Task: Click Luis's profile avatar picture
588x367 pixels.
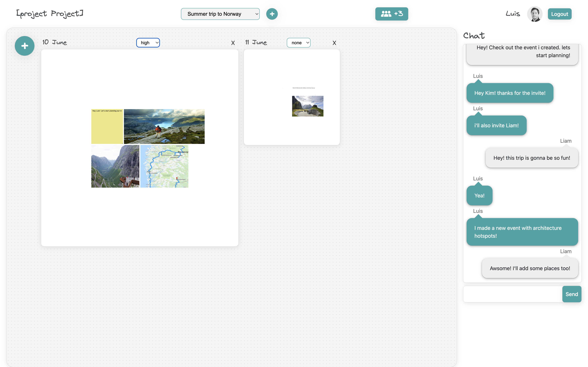Action: [535, 14]
